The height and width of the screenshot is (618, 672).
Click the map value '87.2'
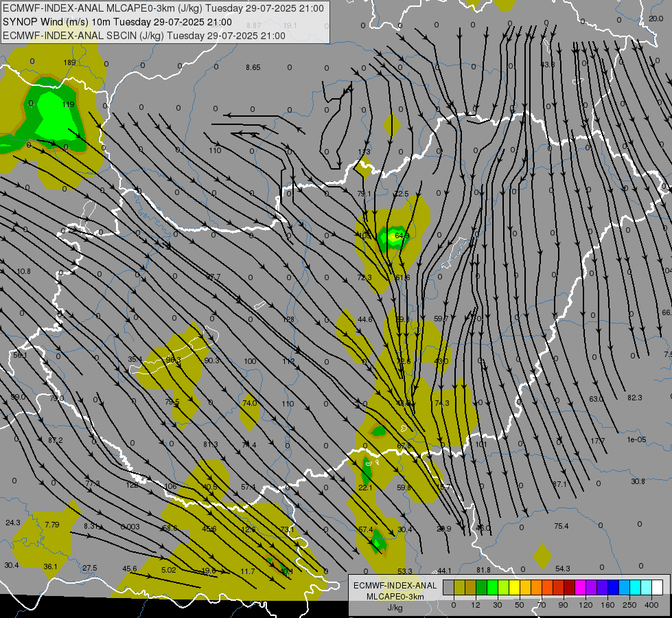(56, 440)
